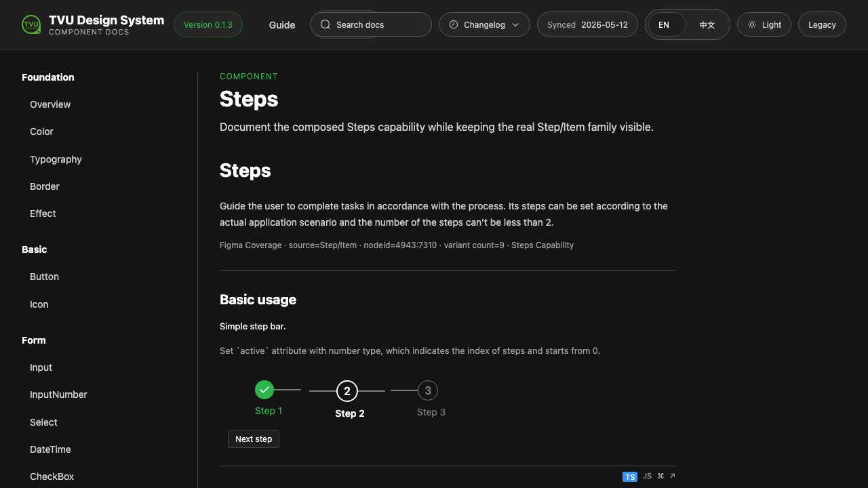Switch language to 中文

click(707, 24)
